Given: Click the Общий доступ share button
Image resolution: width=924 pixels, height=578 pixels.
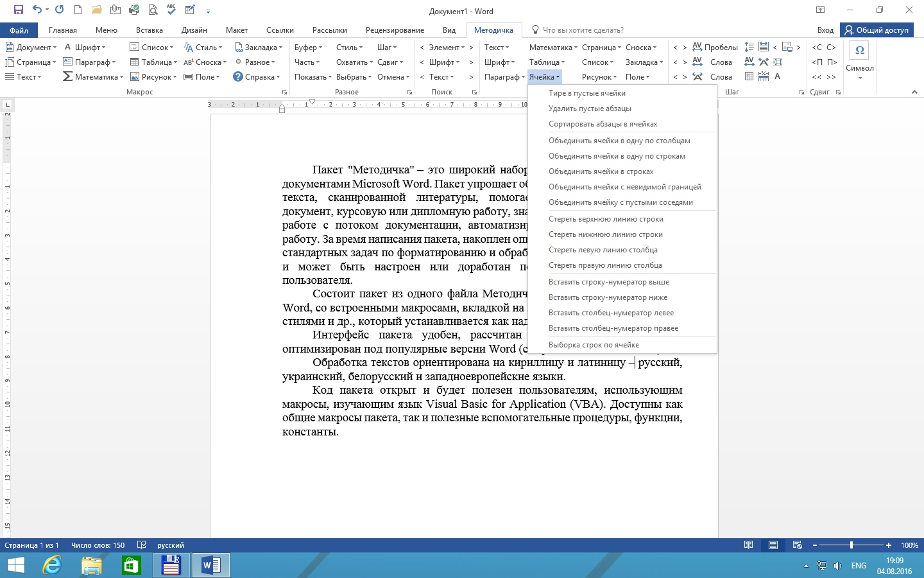Looking at the screenshot, I should click(877, 30).
